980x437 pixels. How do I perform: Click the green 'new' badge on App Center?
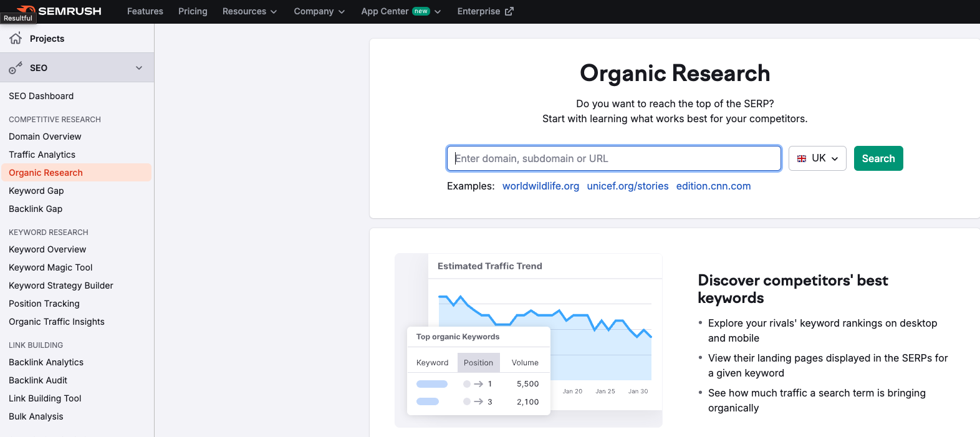coord(421,11)
